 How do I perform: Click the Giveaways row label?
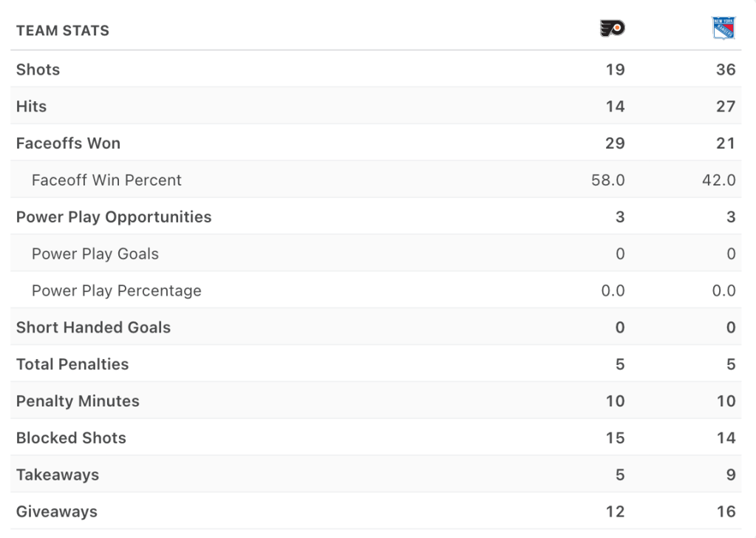(57, 511)
